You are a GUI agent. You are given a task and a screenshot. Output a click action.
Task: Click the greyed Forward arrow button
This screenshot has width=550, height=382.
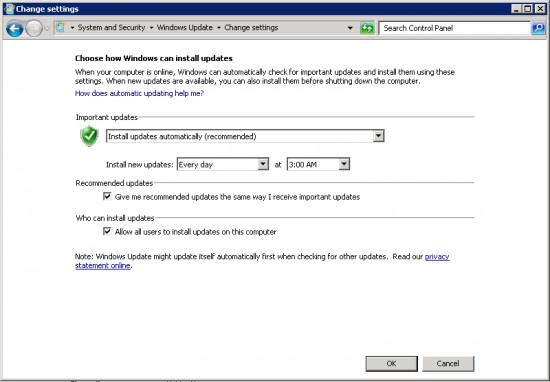tap(34, 28)
